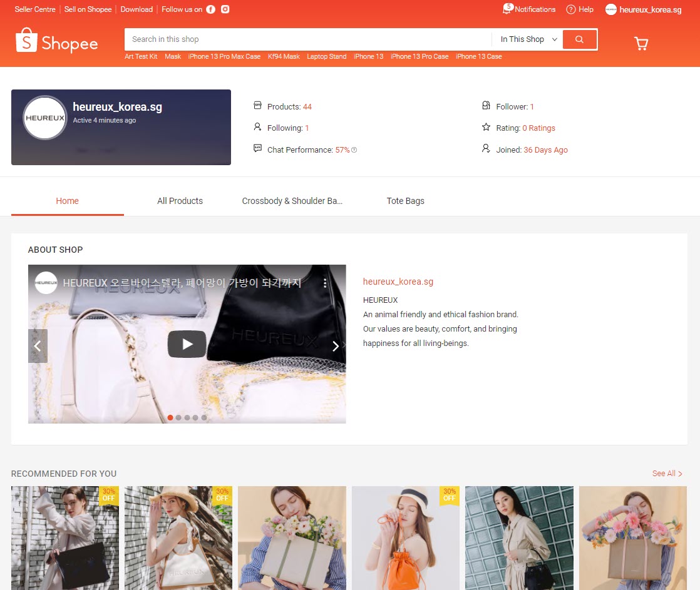700x590 pixels.
Task: Expand the In This Shop search scope dropdown
Action: tap(528, 39)
